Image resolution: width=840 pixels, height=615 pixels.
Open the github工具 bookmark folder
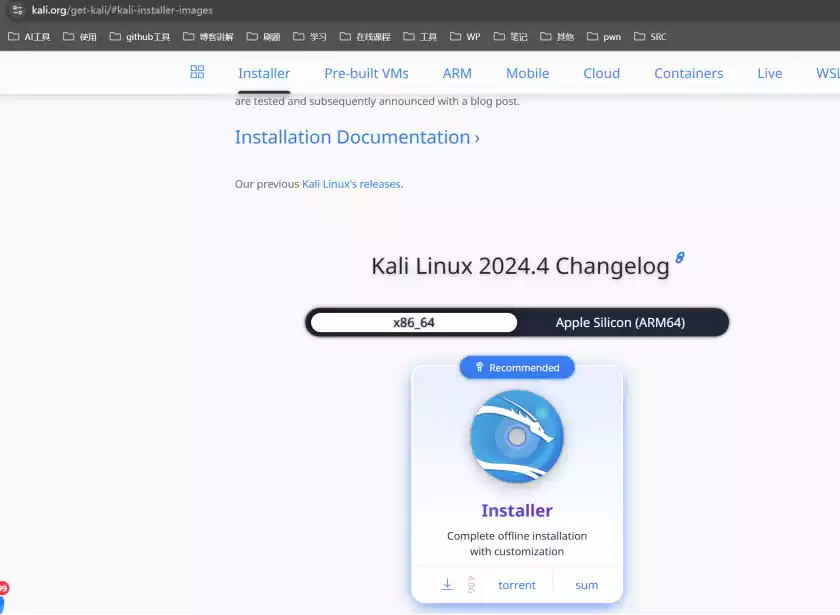pos(140,36)
